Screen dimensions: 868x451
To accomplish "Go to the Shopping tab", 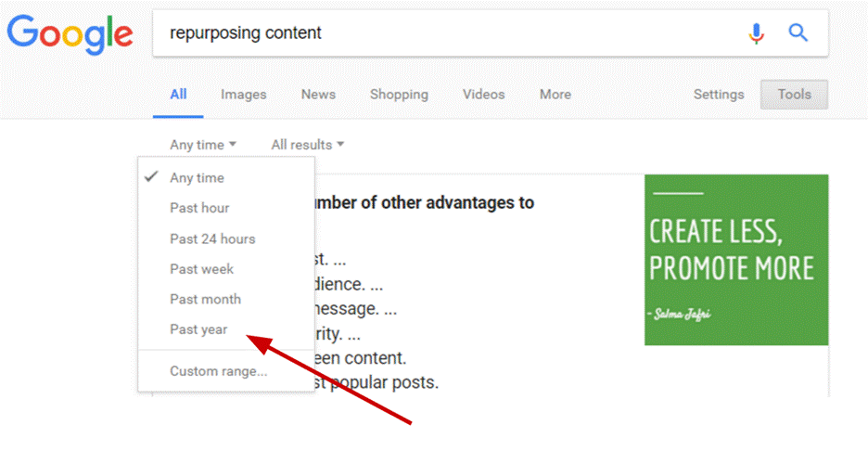I will point(399,95).
